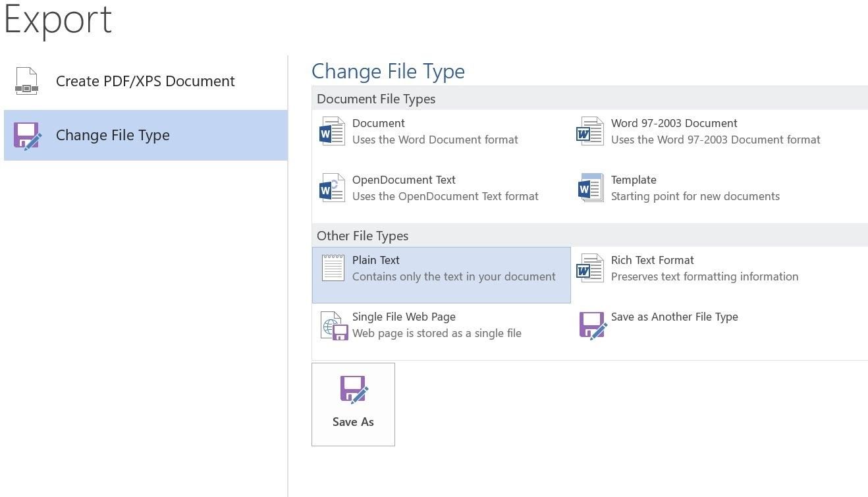This screenshot has width=868, height=497.
Task: Click the OpenDocument Text icon
Action: (332, 188)
